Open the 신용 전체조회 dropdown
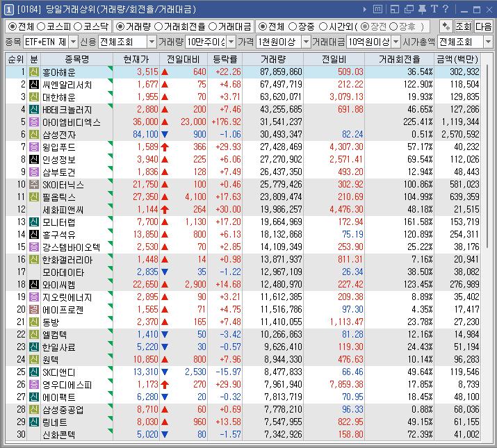The height and width of the screenshot is (448, 497). tap(152, 42)
